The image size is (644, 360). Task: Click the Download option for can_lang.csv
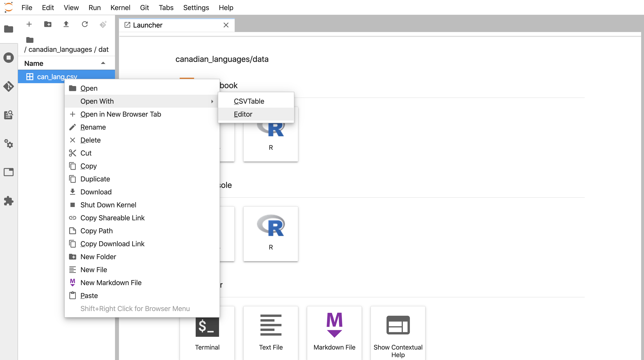96,192
